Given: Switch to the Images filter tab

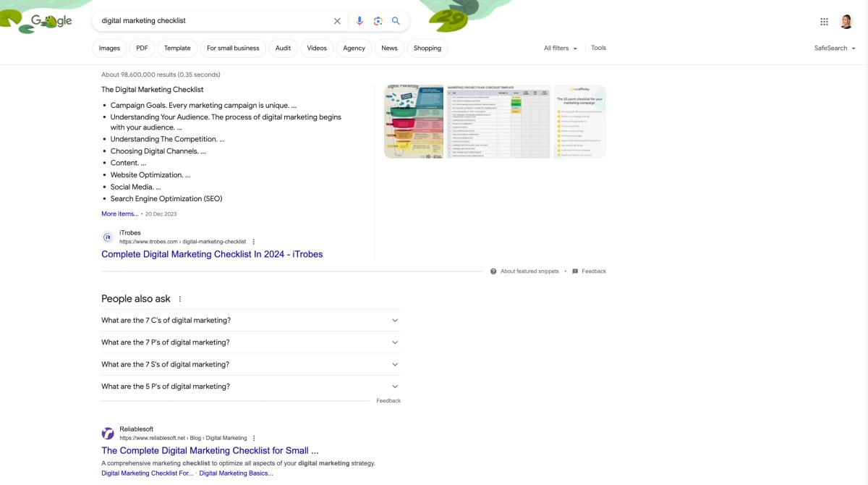Looking at the screenshot, I should tap(109, 48).
